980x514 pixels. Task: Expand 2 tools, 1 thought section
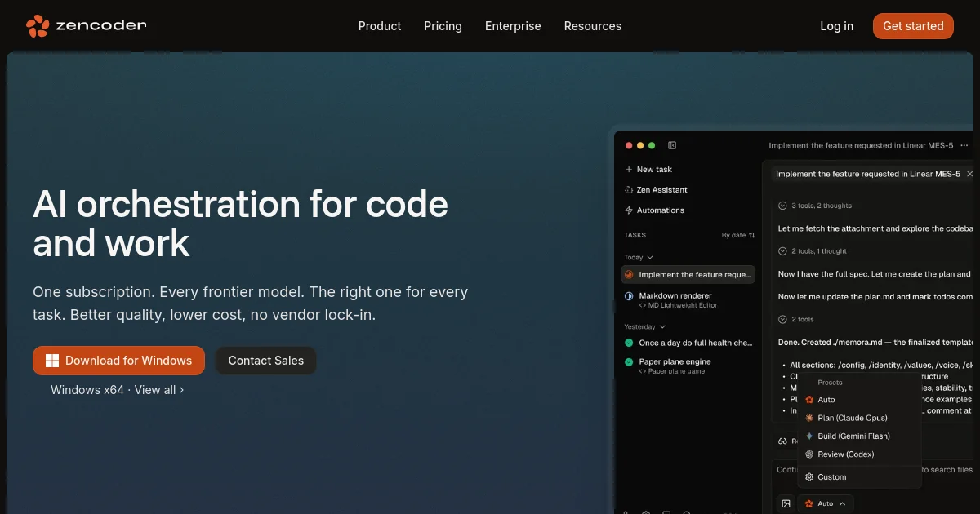[813, 251]
